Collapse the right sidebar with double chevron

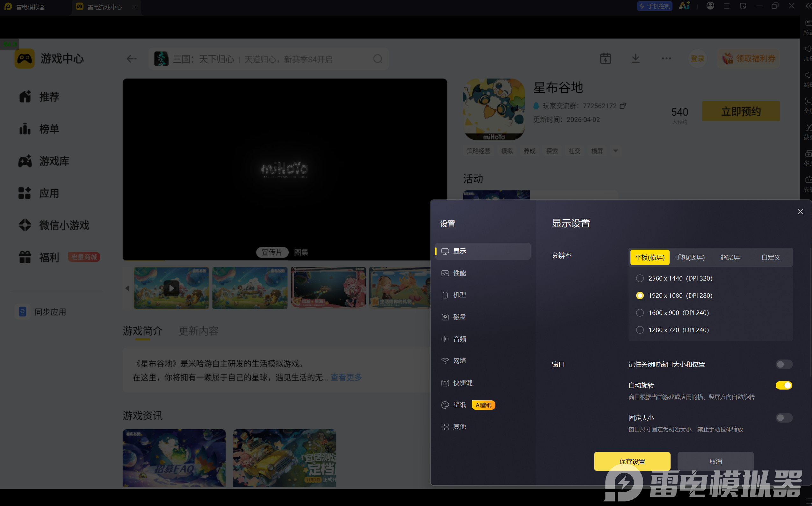pos(808,6)
